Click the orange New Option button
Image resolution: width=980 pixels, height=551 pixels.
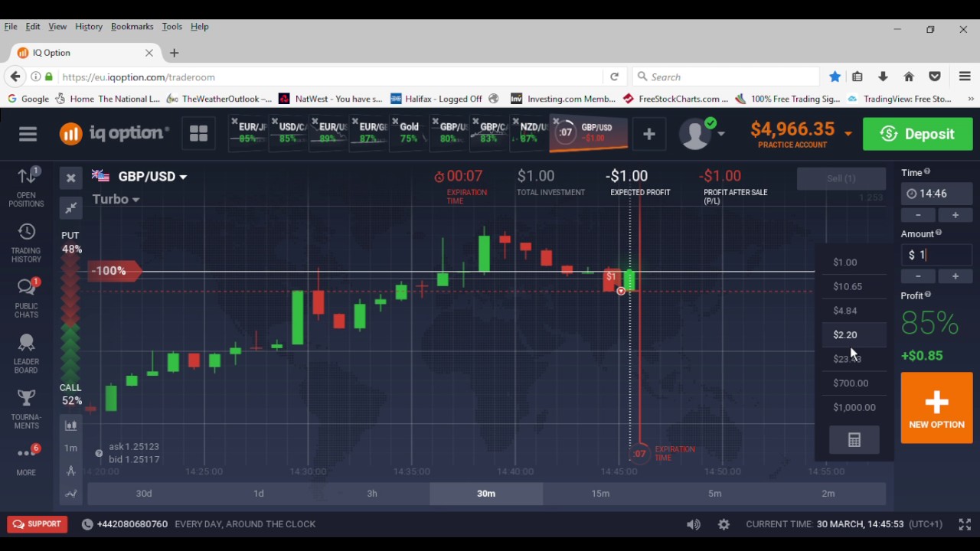pyautogui.click(x=936, y=408)
